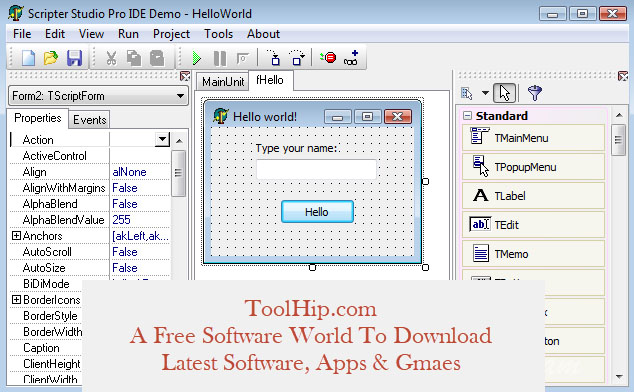Click the palette categories icon

[467, 93]
